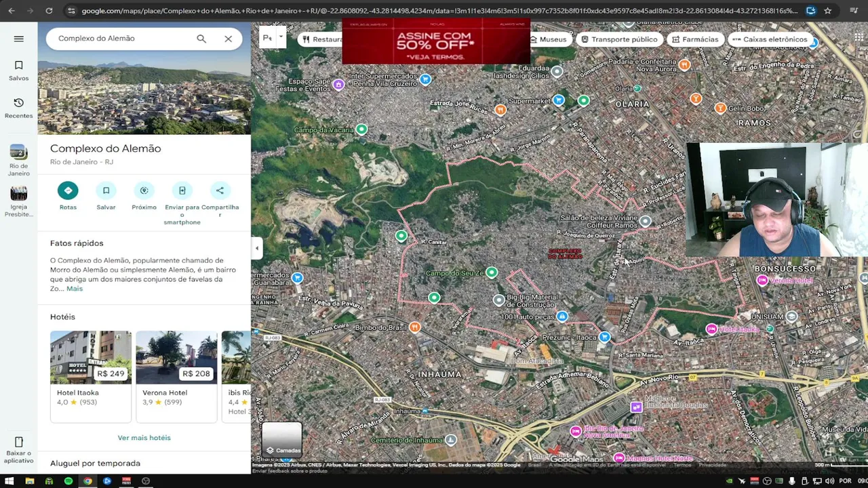
Task: Collapse the side panel arrow
Action: [x=256, y=248]
